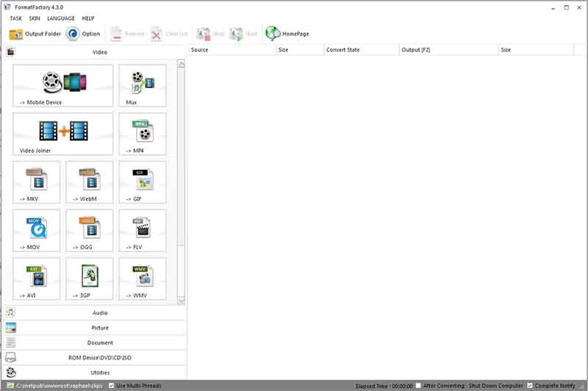Expand the Document category panel
Viewport: 588px width, 391px height.
click(96, 342)
